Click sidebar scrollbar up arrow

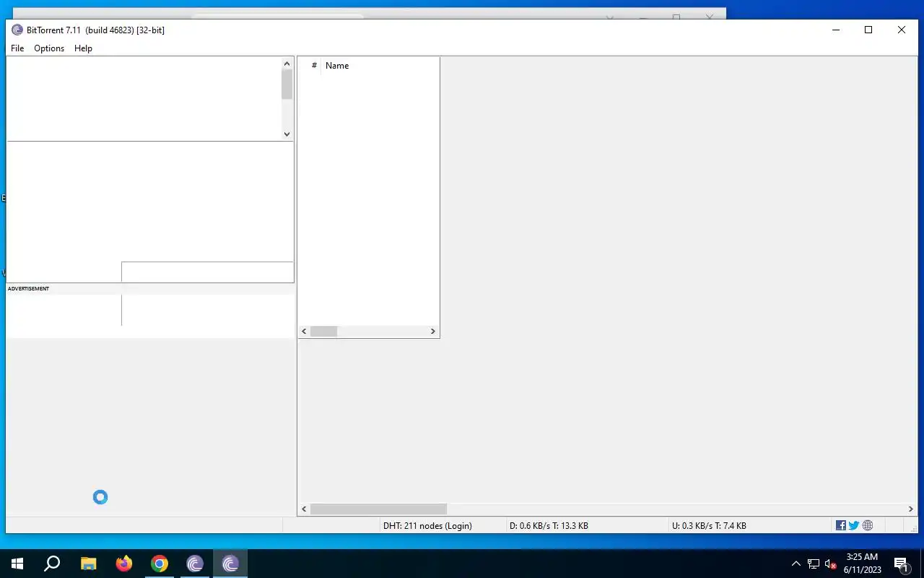tap(287, 64)
